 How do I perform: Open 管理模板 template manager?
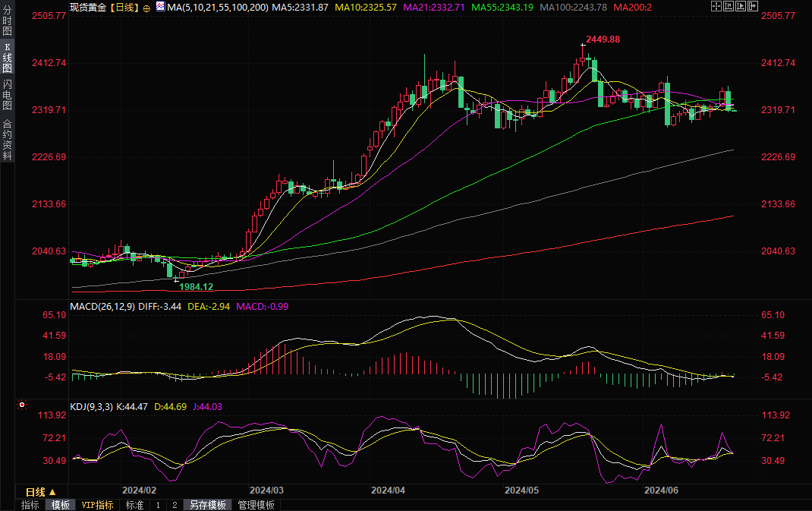256,505
